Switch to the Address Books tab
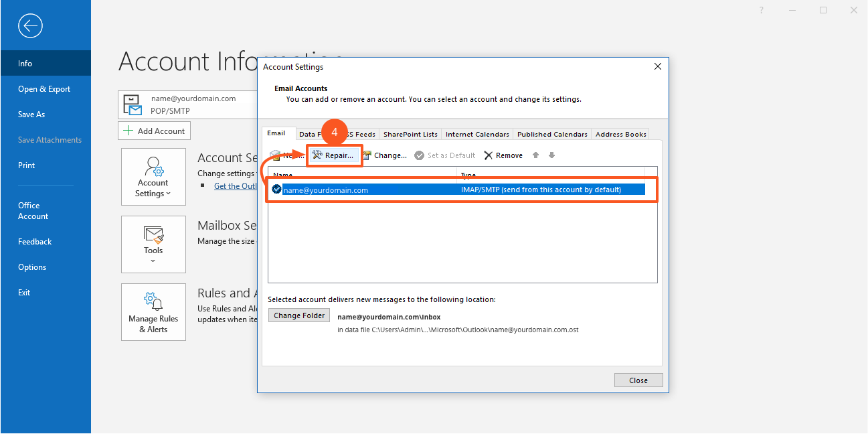868x434 pixels. click(620, 134)
